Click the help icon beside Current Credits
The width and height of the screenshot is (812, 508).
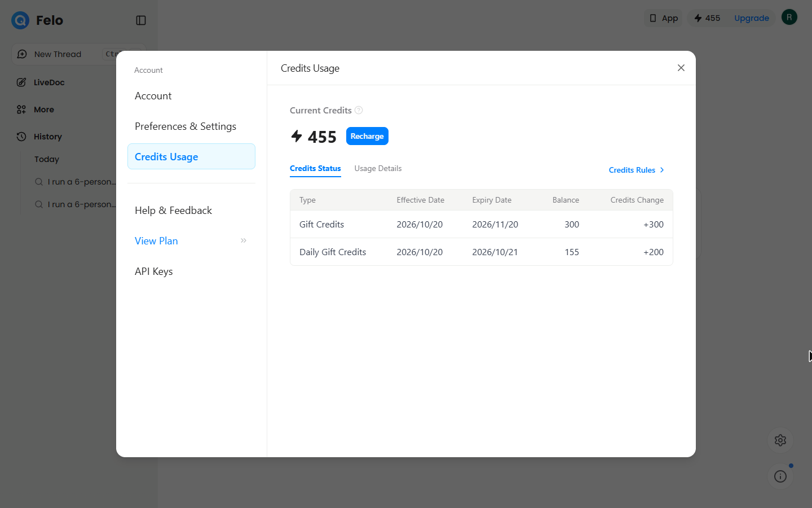[x=359, y=110]
